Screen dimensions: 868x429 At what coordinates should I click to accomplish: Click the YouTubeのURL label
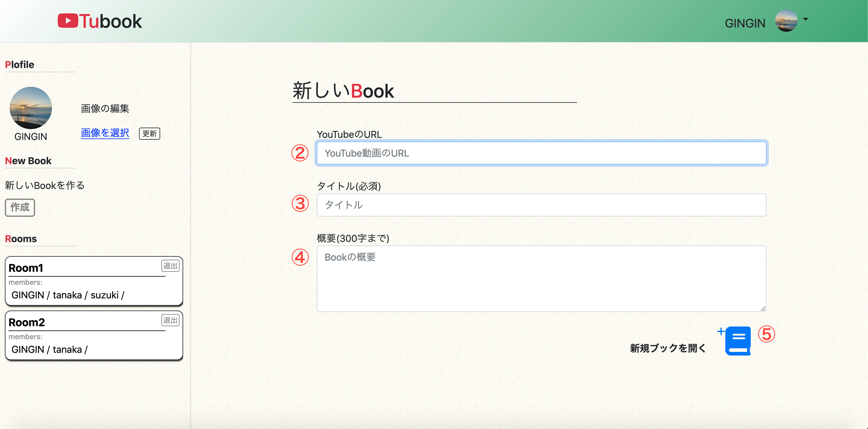(x=349, y=134)
